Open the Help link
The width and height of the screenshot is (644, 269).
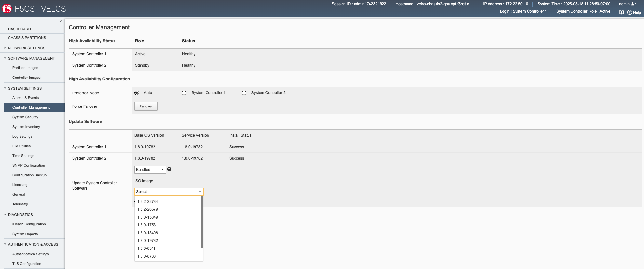click(634, 12)
